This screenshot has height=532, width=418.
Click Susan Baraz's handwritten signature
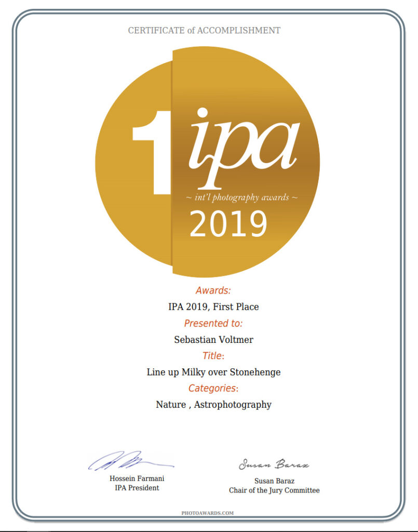[x=274, y=464]
